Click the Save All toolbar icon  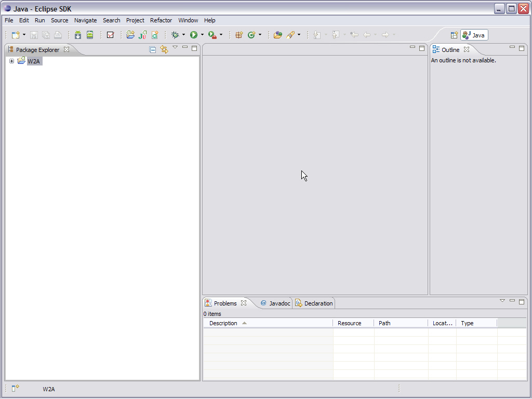46,35
